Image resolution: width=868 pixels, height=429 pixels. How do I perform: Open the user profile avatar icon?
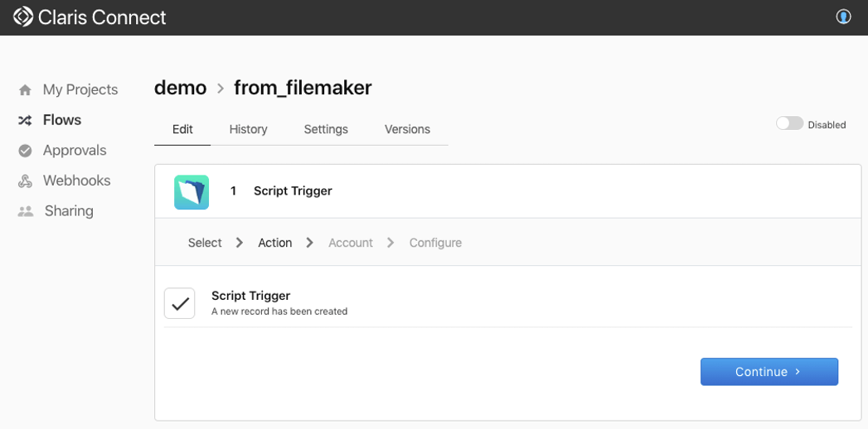click(x=843, y=17)
